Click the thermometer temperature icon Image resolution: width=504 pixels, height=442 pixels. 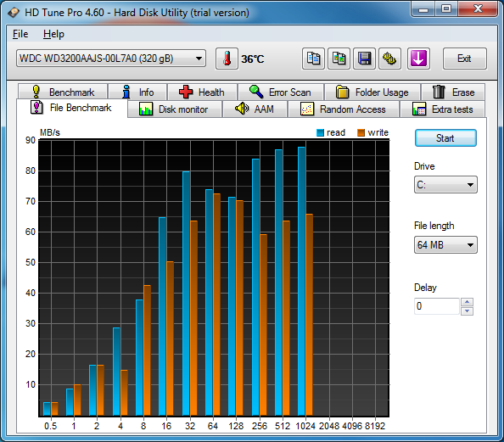coord(227,59)
